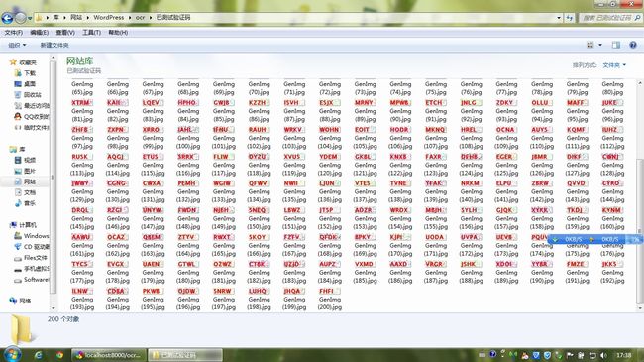Launch Internet Explorer from the taskbar

39,355
